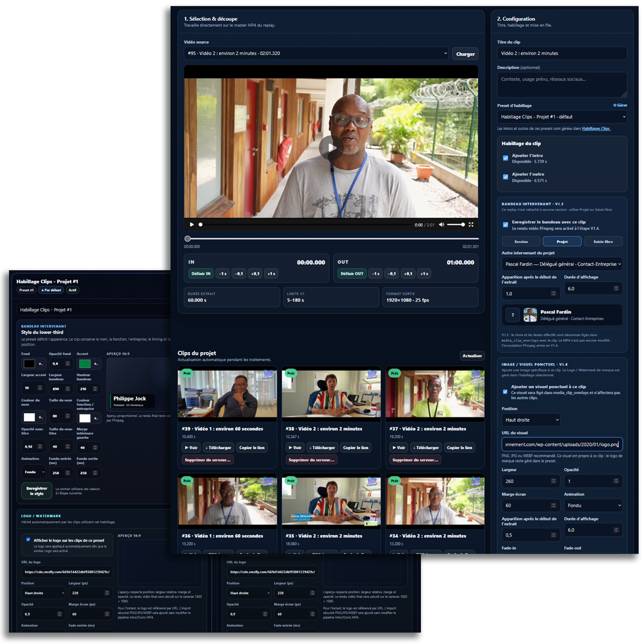Toggle the Ajouter l'intro checkbox
Image resolution: width=644 pixels, height=644 pixels.
[506, 158]
